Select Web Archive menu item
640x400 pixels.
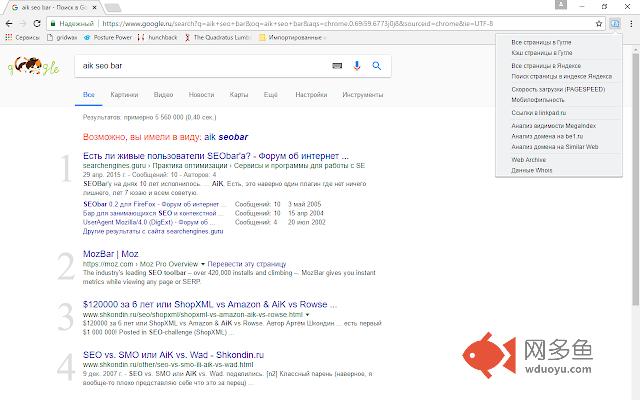tap(529, 160)
